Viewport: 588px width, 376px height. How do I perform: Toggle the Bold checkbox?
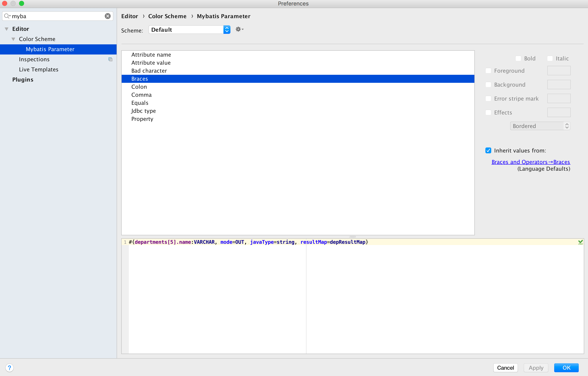[518, 58]
